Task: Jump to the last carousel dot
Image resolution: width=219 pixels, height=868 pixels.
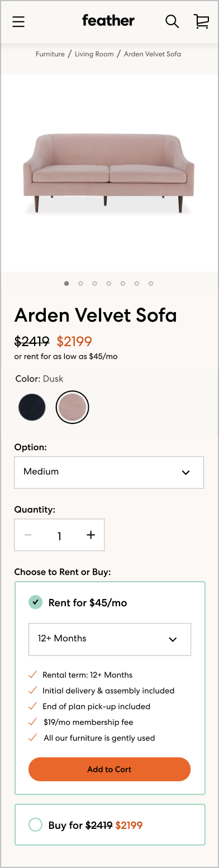Action: (x=151, y=284)
